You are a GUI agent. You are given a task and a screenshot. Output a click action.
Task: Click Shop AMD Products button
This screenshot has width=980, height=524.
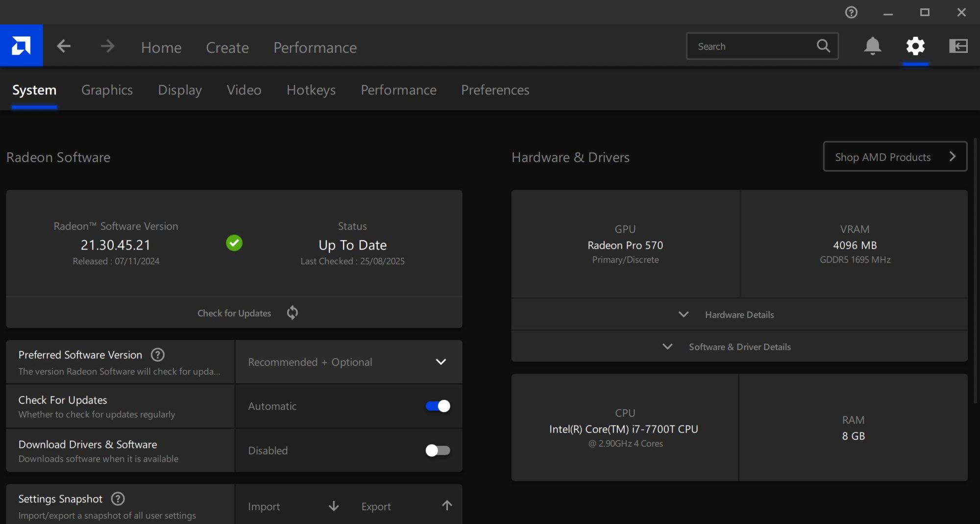[x=895, y=156]
